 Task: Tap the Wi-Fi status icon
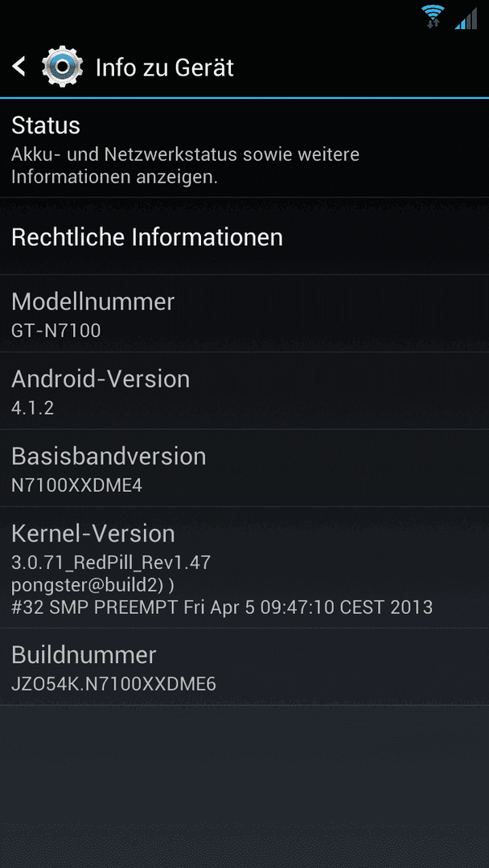[433, 17]
